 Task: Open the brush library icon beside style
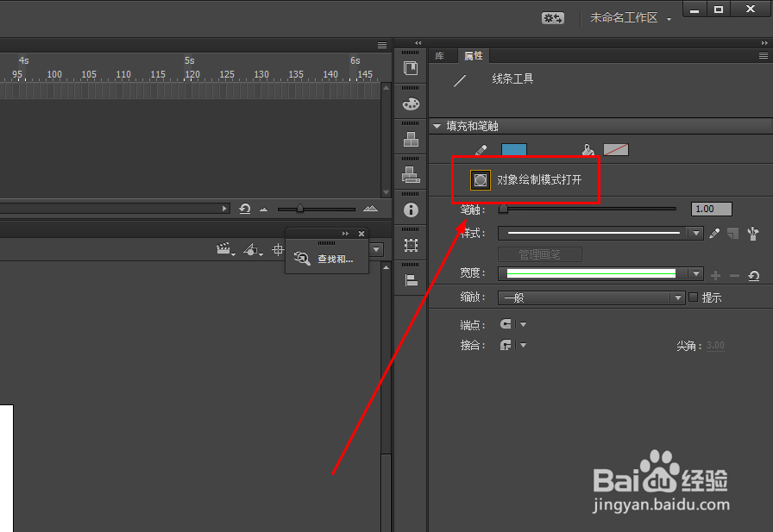[753, 233]
